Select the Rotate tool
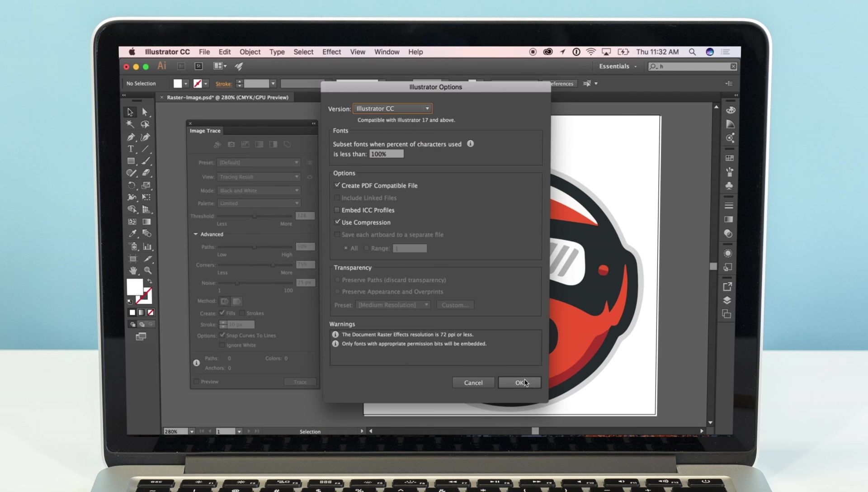 click(132, 185)
